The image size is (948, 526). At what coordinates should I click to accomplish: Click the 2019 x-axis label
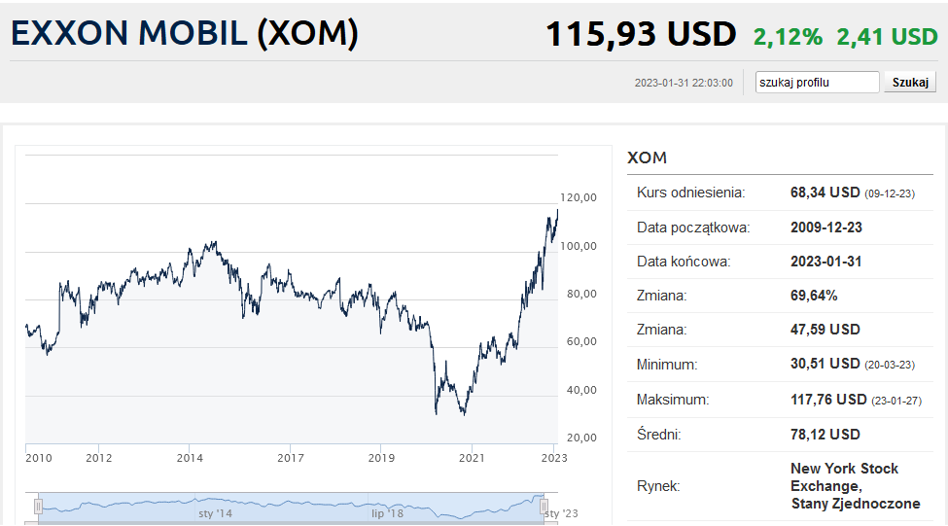[381, 458]
